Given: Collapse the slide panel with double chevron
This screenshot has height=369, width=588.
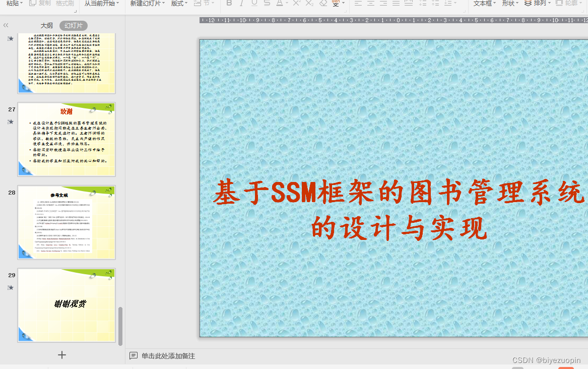Looking at the screenshot, I should pyautogui.click(x=6, y=26).
